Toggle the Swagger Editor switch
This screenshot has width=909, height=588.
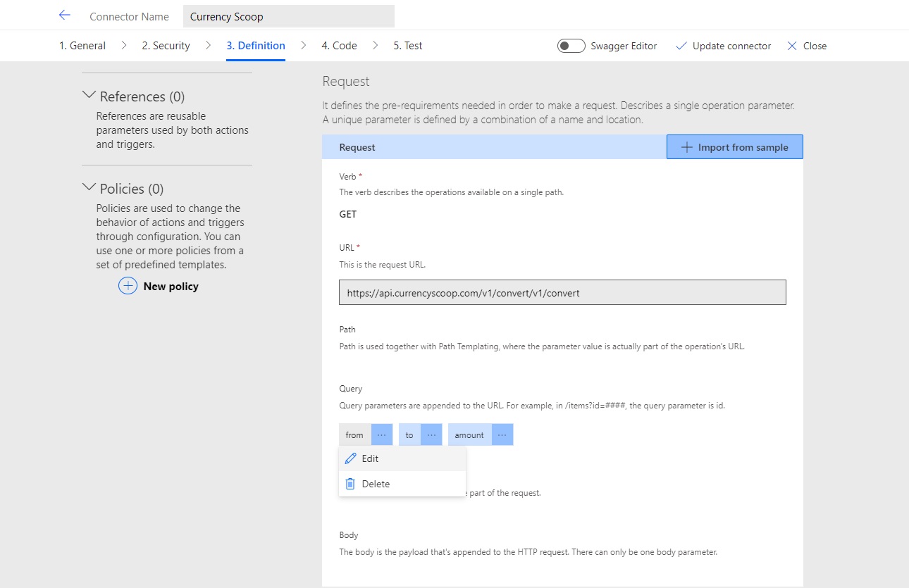point(571,45)
